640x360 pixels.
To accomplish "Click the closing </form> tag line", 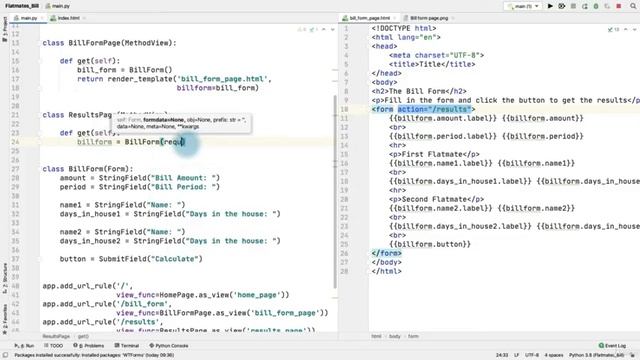I will [x=387, y=253].
